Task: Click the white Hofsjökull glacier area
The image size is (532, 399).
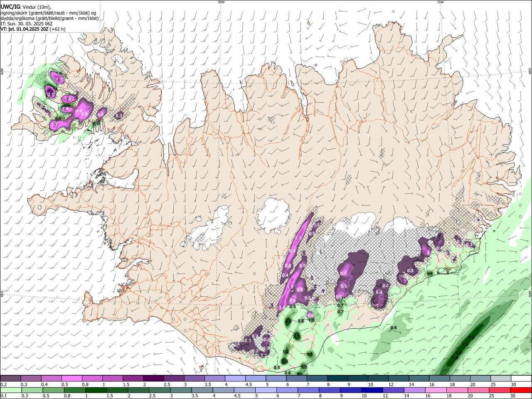Action: (273, 215)
